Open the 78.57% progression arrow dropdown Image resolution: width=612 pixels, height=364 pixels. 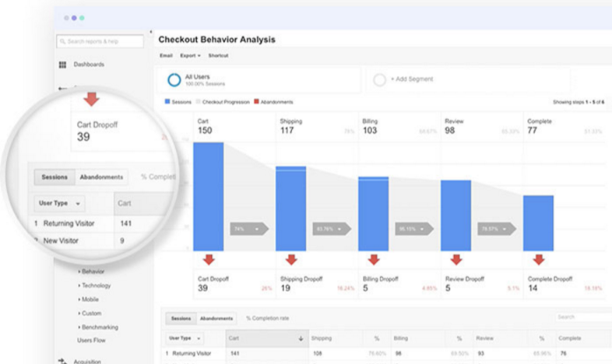pyautogui.click(x=497, y=229)
